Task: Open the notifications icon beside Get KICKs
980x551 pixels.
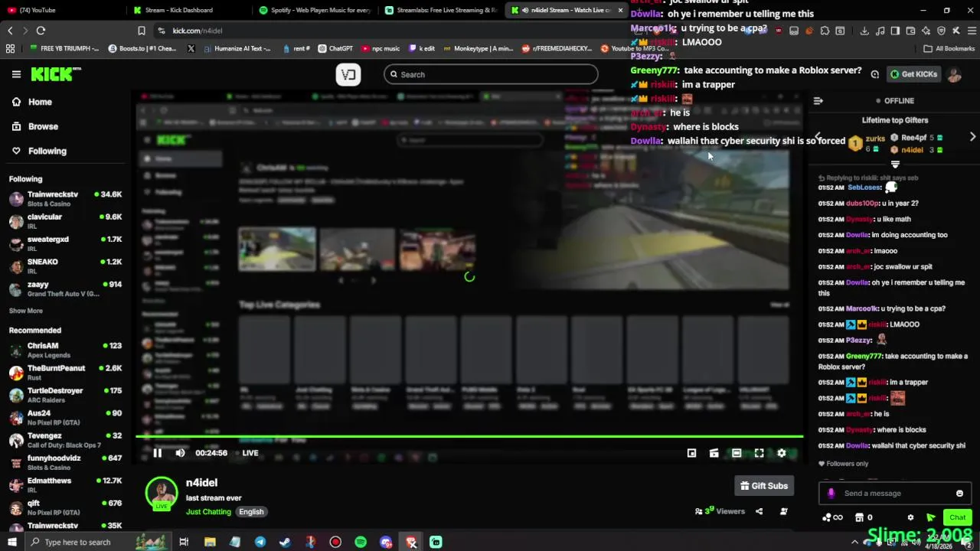Action: (x=874, y=74)
